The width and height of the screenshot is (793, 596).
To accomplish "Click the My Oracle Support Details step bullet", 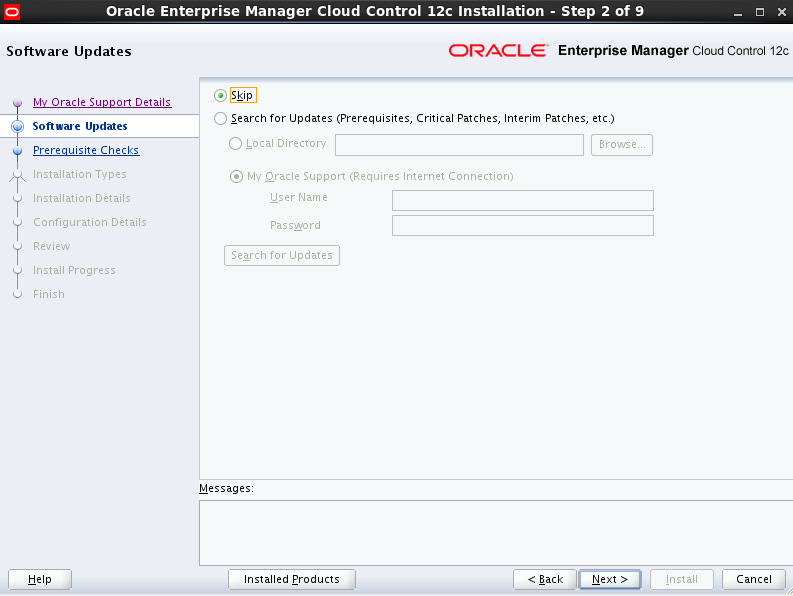I will click(18, 103).
